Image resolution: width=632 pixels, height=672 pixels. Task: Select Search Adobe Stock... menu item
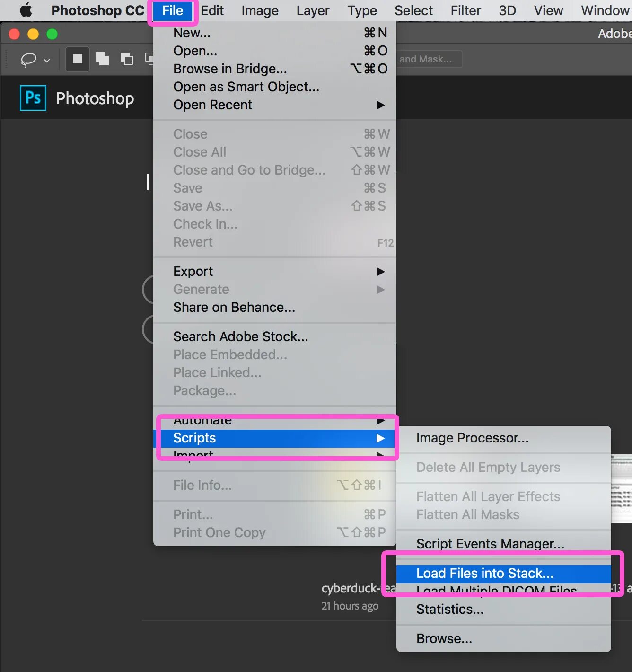[x=275, y=336]
